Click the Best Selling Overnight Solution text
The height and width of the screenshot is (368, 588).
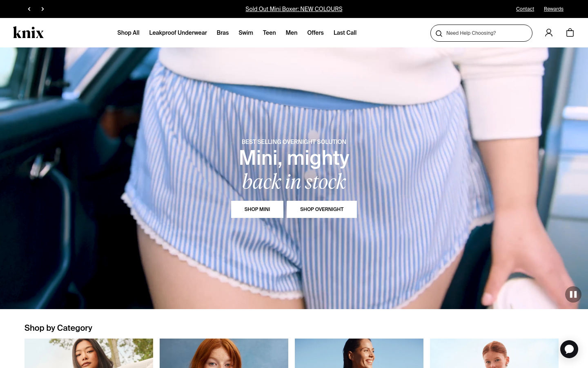coord(294,142)
